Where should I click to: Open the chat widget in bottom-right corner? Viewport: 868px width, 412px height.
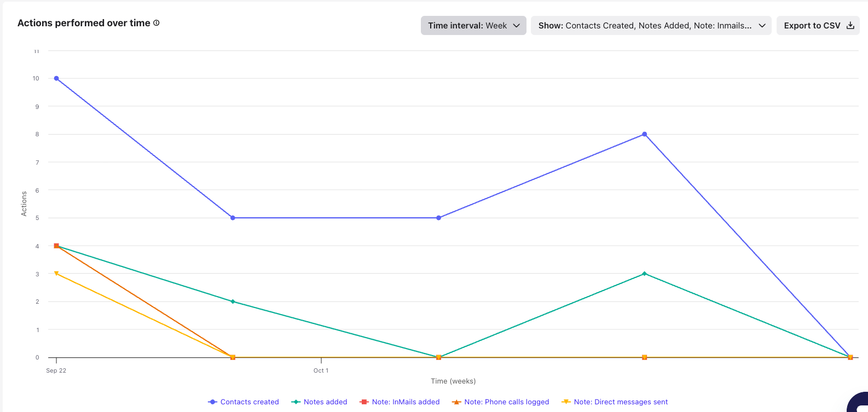(x=859, y=403)
